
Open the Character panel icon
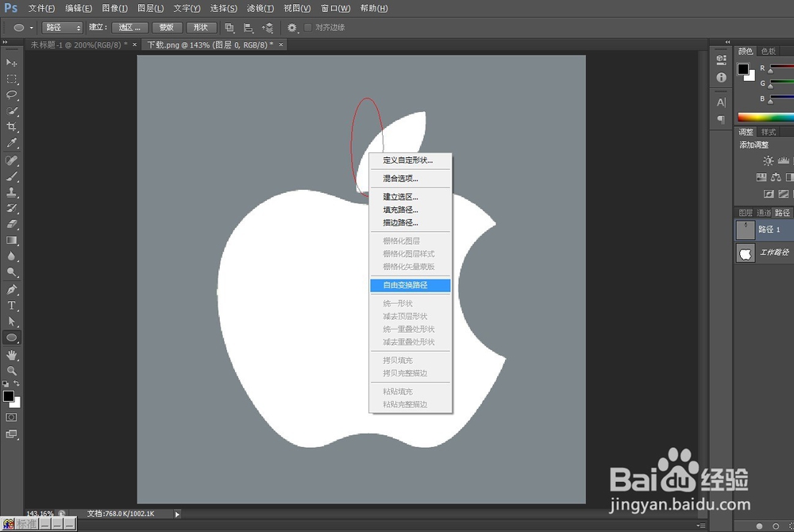pos(721,102)
